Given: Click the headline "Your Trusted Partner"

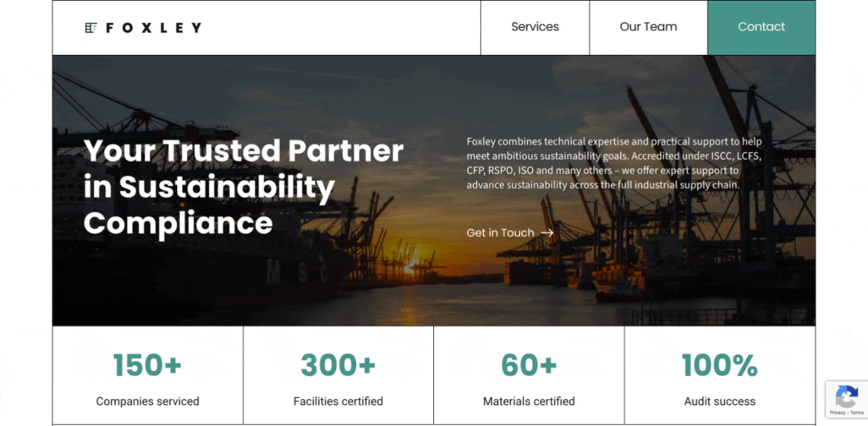Looking at the screenshot, I should click(243, 151).
